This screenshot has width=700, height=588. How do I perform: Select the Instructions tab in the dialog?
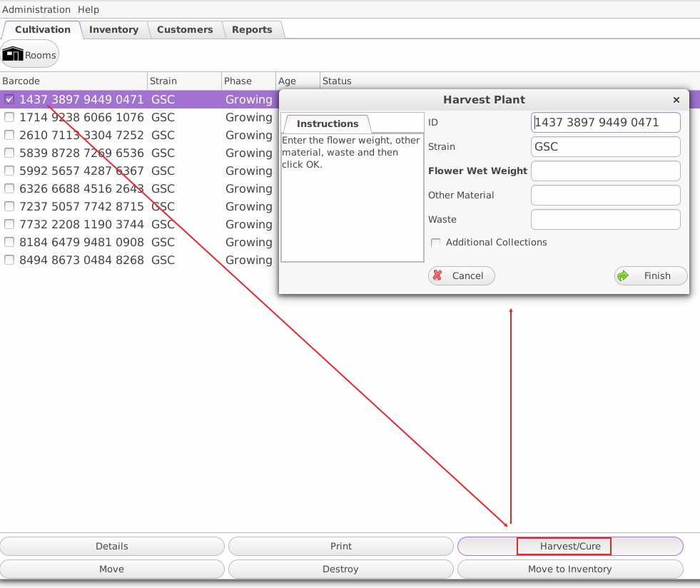click(327, 123)
